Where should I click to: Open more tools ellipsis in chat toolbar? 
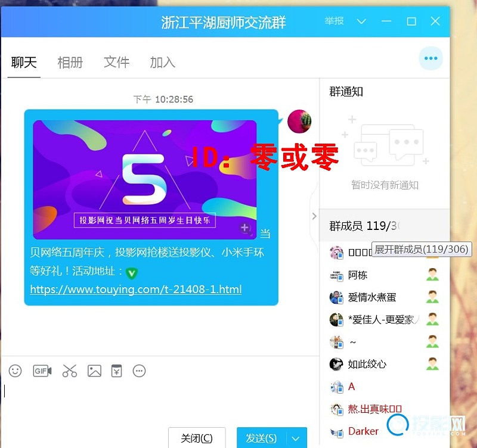click(139, 371)
